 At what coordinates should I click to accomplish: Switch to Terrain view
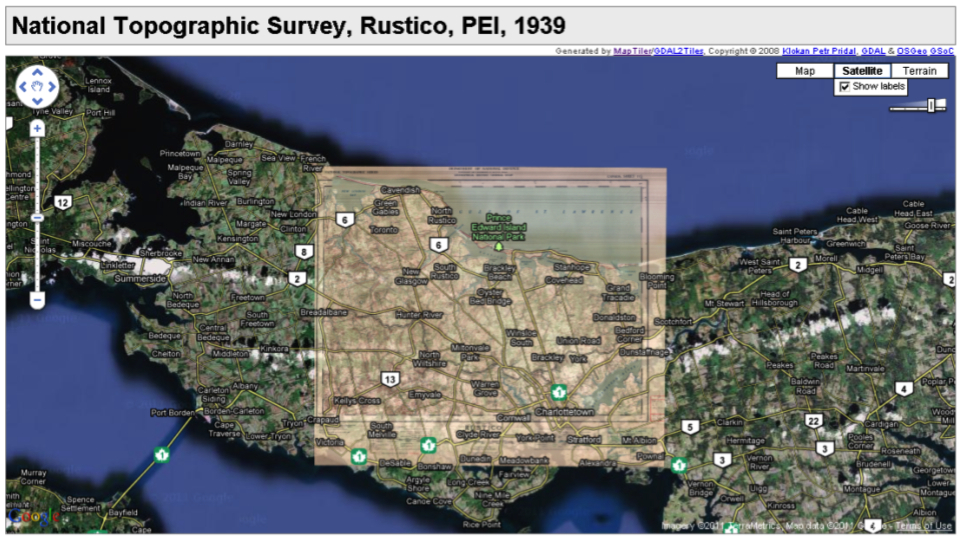(x=919, y=71)
